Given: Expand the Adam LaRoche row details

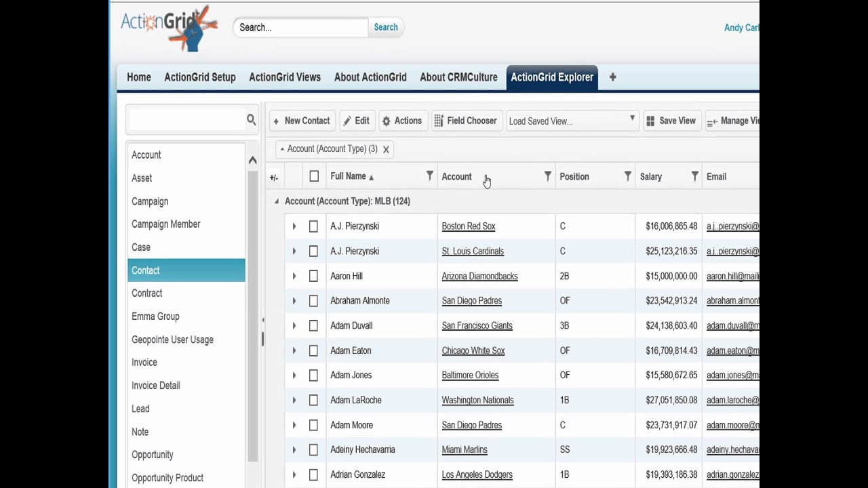Looking at the screenshot, I should point(294,401).
